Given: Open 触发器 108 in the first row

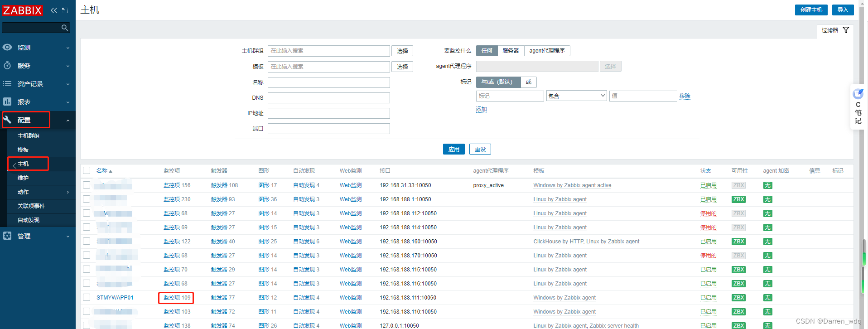Looking at the screenshot, I should [224, 185].
